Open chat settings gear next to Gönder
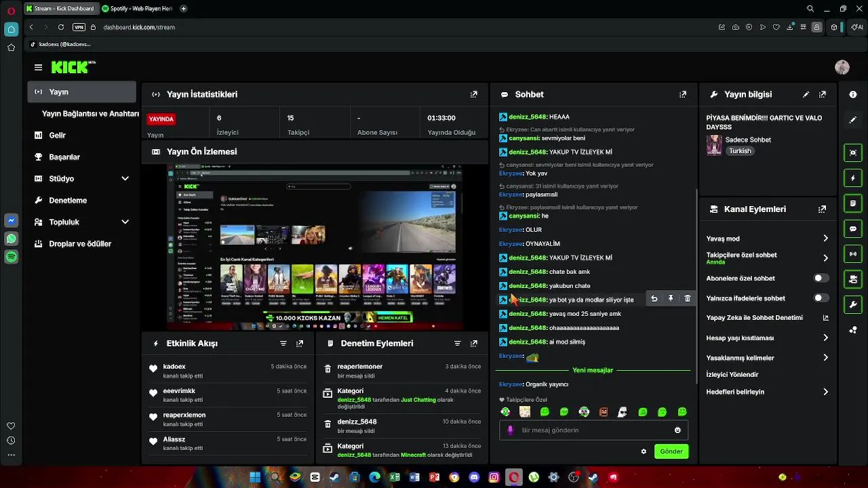Image resolution: width=868 pixels, height=488 pixels. click(x=644, y=451)
